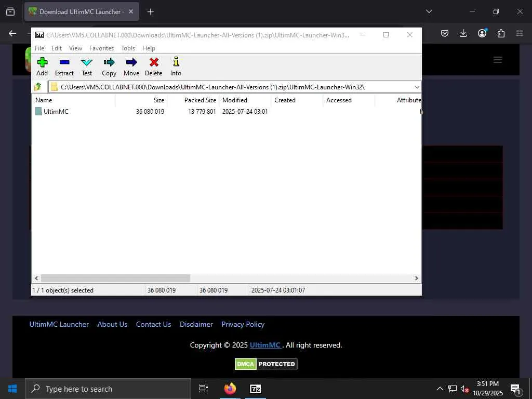Show hidden system tray icons
Viewport: 532px width, 399px height.
pyautogui.click(x=440, y=389)
